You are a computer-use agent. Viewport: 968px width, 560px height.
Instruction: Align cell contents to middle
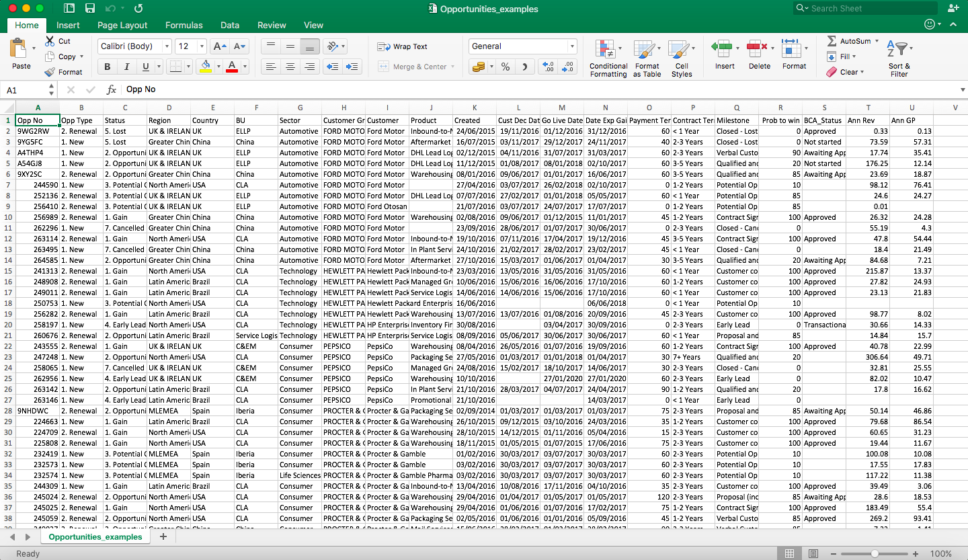coord(290,46)
